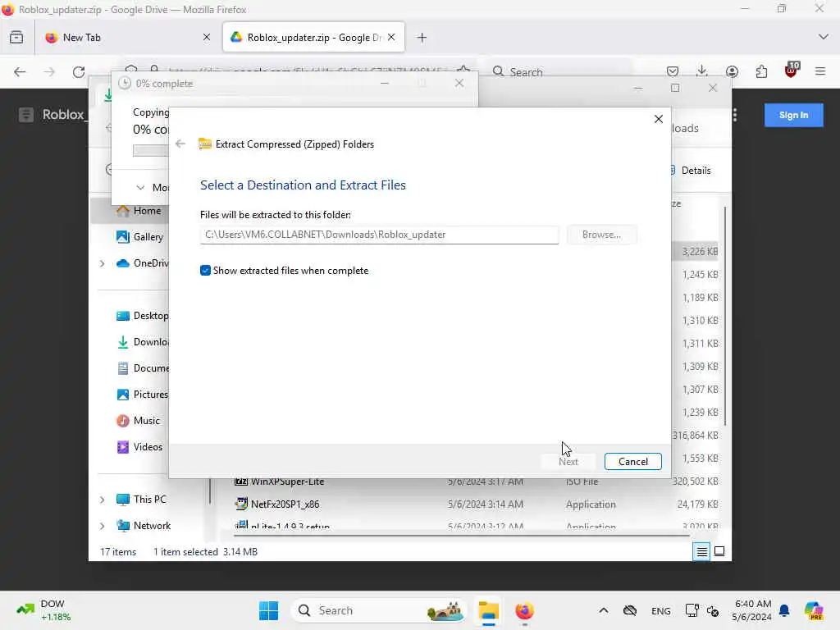Select OneDrive in File Explorer sidebar
The height and width of the screenshot is (630, 840).
(x=143, y=263)
